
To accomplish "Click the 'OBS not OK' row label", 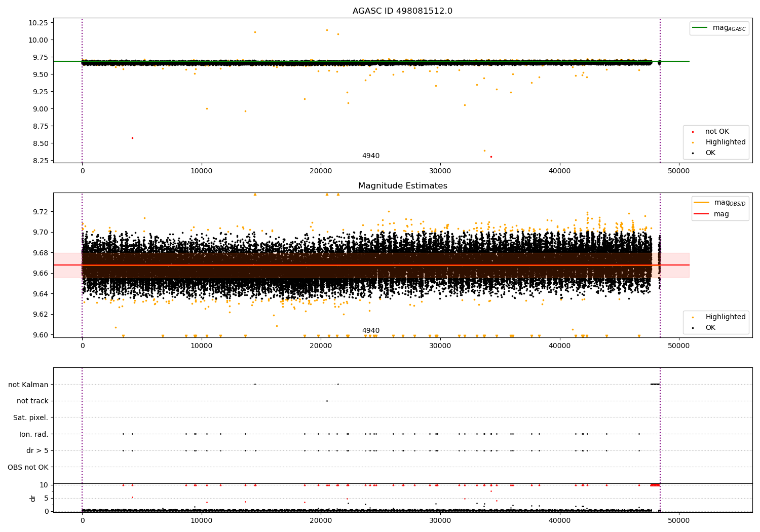I will pyautogui.click(x=28, y=467).
